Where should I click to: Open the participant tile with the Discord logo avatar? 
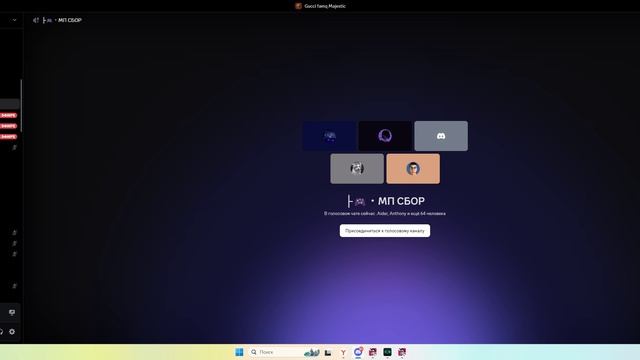click(x=441, y=136)
